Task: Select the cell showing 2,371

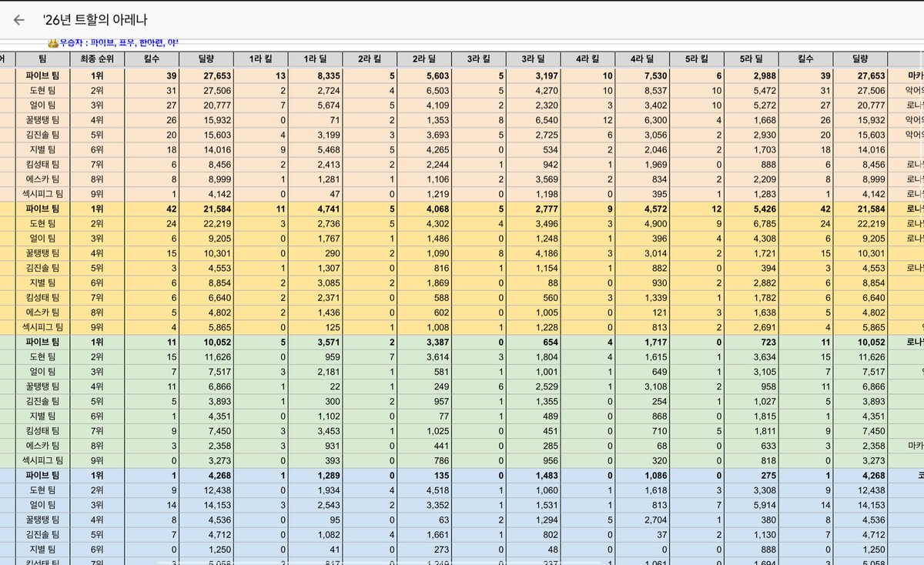Action: pos(316,297)
